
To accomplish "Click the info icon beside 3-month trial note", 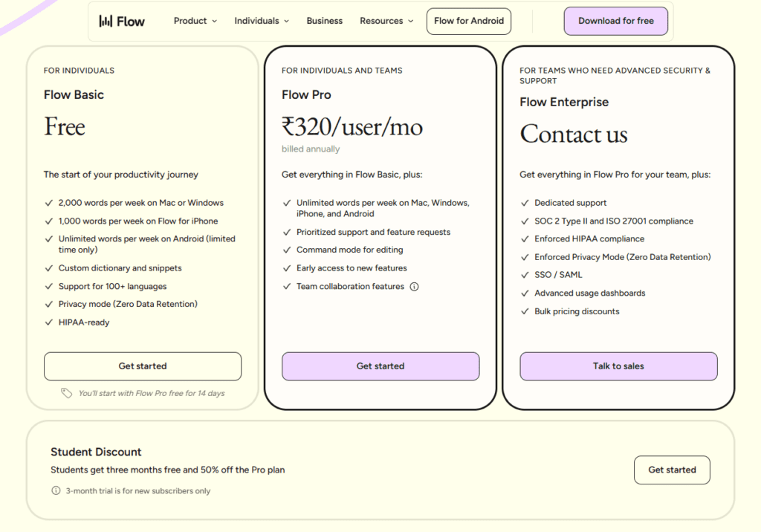I will (x=56, y=490).
